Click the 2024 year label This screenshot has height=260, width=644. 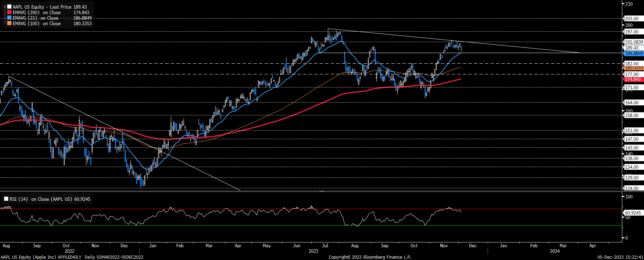pos(554,251)
